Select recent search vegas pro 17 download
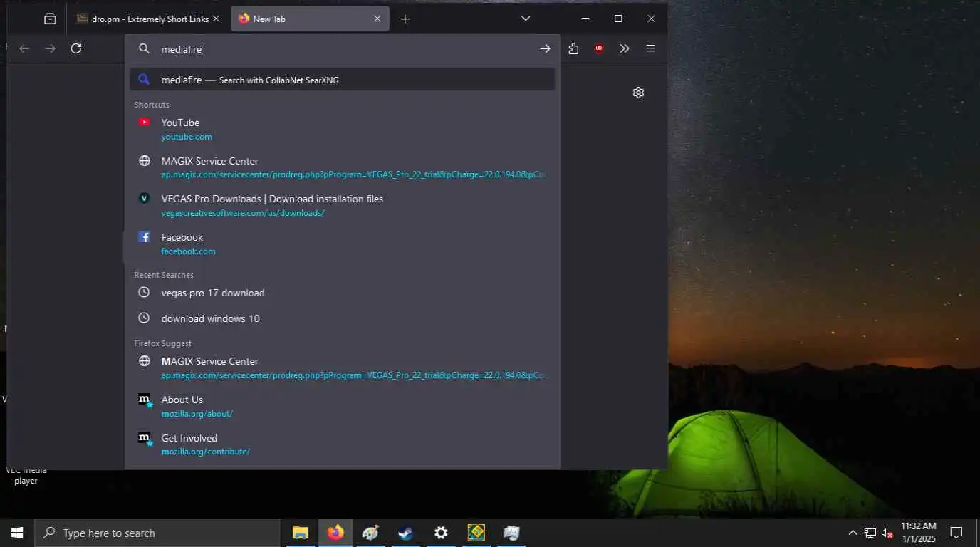980x547 pixels. click(x=343, y=293)
